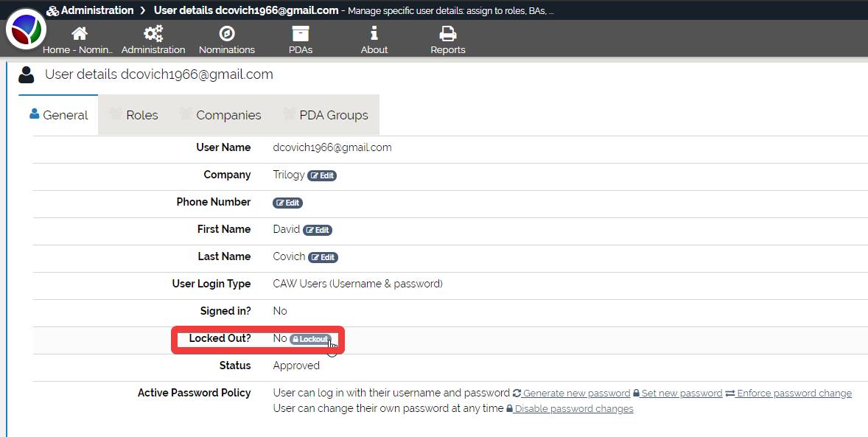Open PDAs via the archive box icon
Screen dimensions: 868x437
tap(301, 34)
